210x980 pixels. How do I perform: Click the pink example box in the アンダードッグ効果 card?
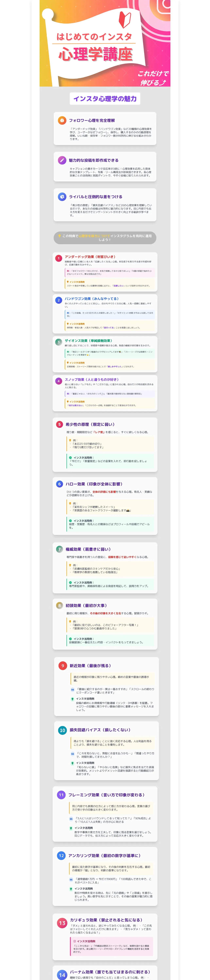point(110,272)
